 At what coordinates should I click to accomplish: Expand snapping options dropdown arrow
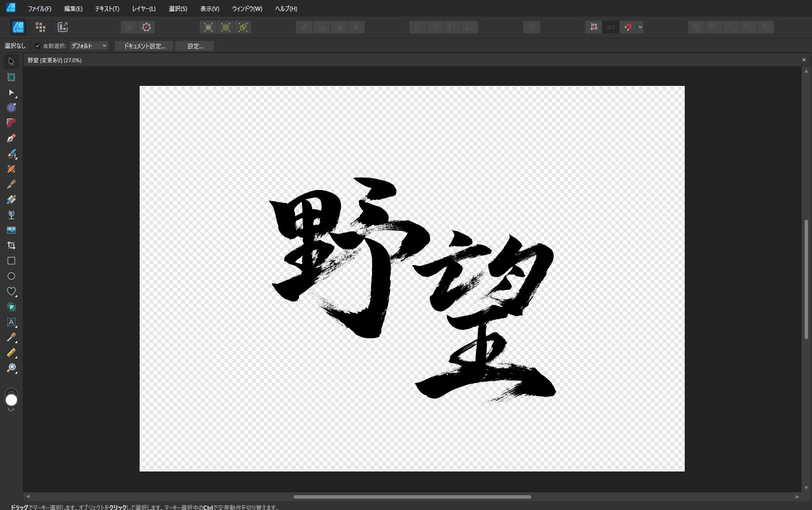click(x=640, y=27)
